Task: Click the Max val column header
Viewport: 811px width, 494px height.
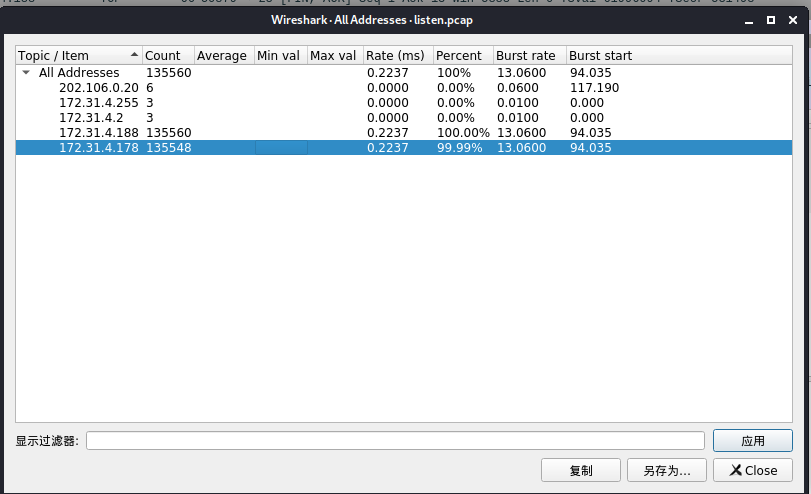Action: tap(335, 55)
